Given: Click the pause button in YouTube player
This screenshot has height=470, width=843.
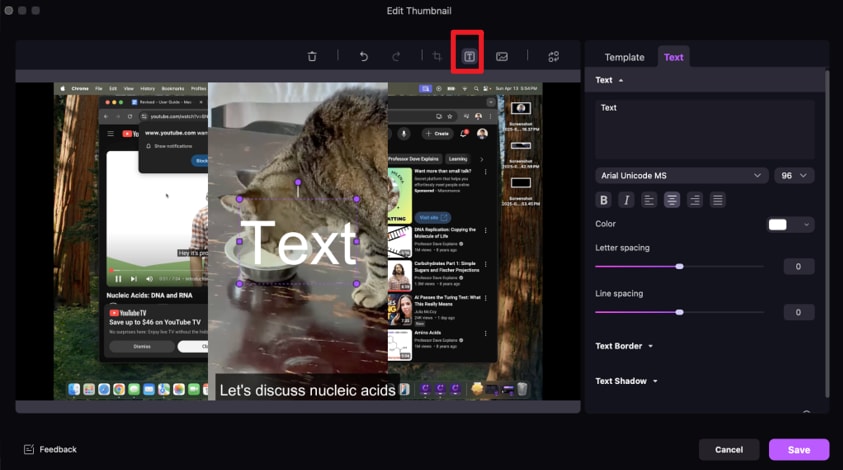Looking at the screenshot, I should [118, 279].
